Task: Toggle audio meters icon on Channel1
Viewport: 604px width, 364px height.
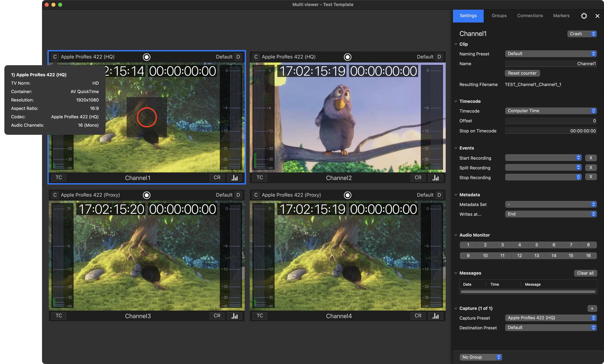Action: tap(235, 178)
